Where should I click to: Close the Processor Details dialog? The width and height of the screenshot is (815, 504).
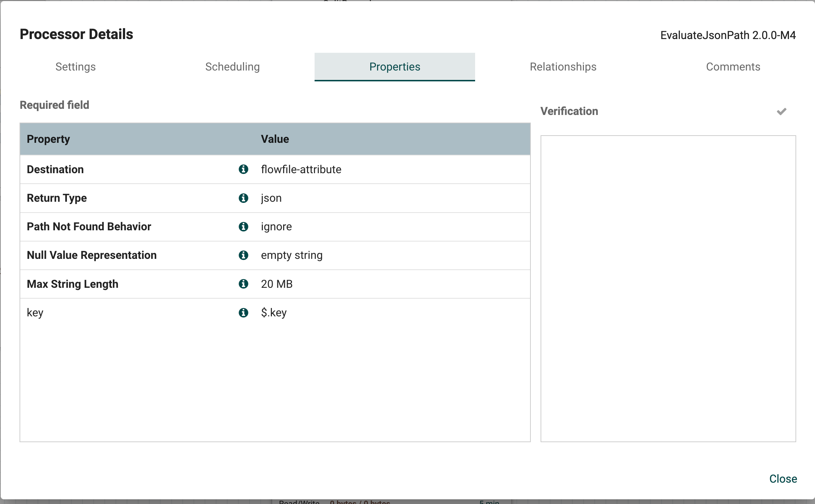point(783,479)
